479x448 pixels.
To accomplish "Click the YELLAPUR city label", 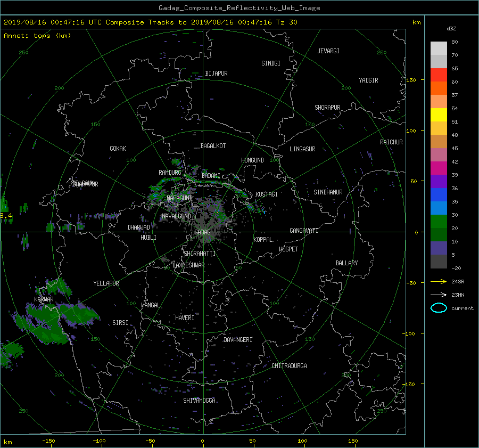I will point(106,283).
